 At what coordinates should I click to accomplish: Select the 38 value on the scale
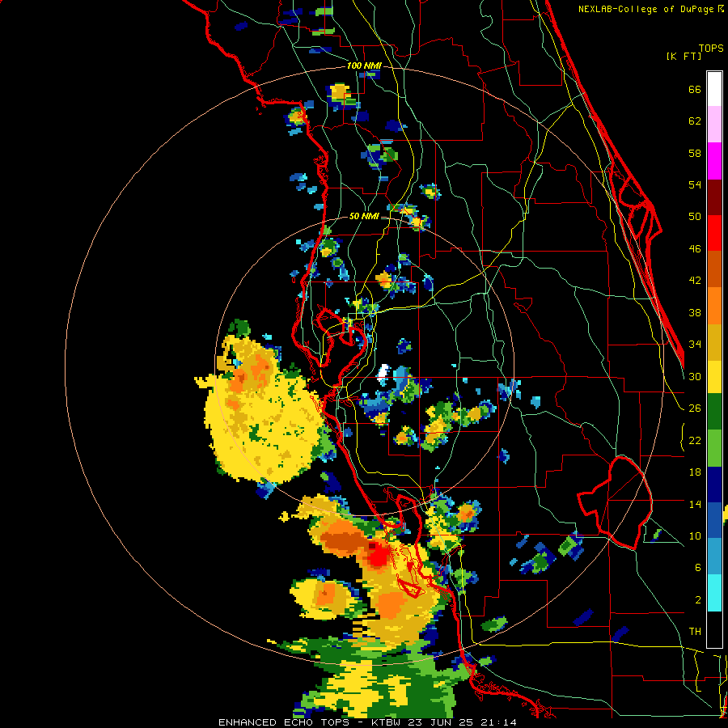(x=695, y=312)
